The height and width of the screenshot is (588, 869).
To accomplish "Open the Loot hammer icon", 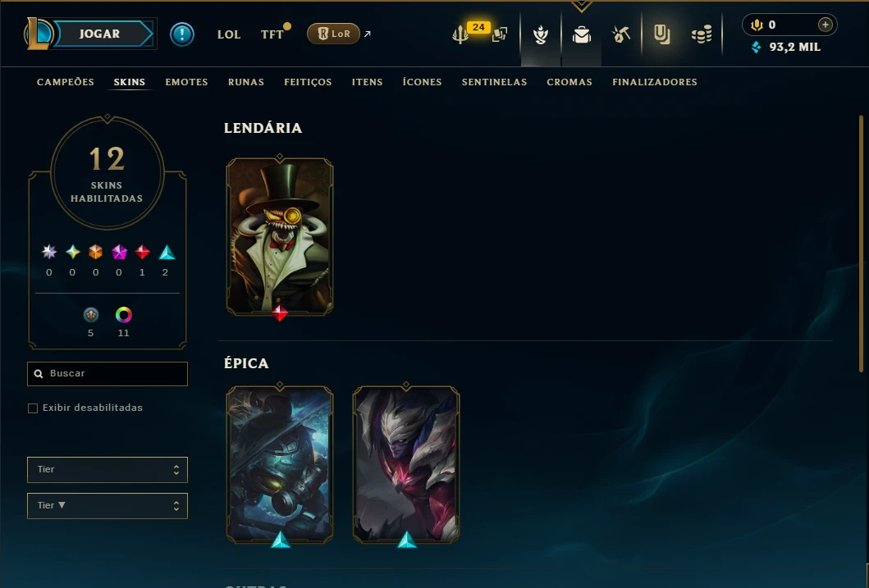I will [x=621, y=35].
